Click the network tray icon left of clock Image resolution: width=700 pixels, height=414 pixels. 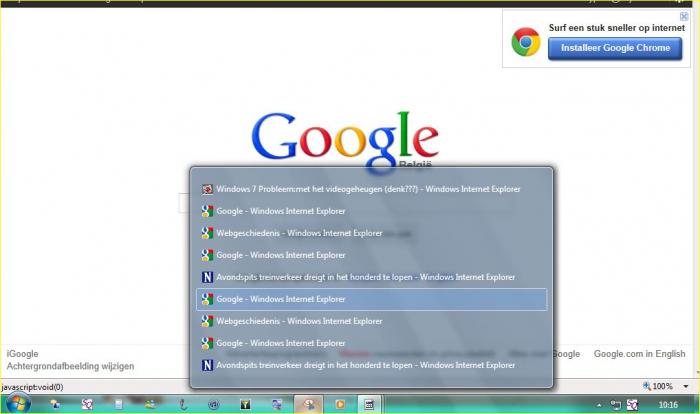click(616, 405)
